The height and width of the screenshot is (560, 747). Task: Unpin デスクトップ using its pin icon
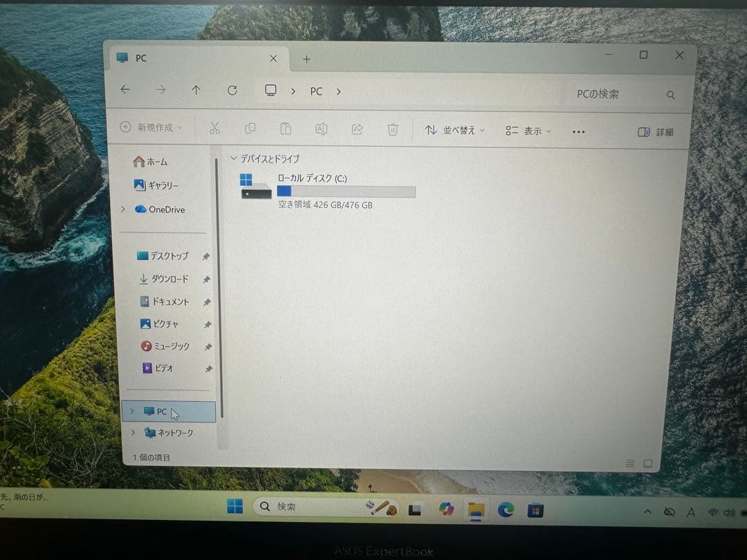(206, 256)
